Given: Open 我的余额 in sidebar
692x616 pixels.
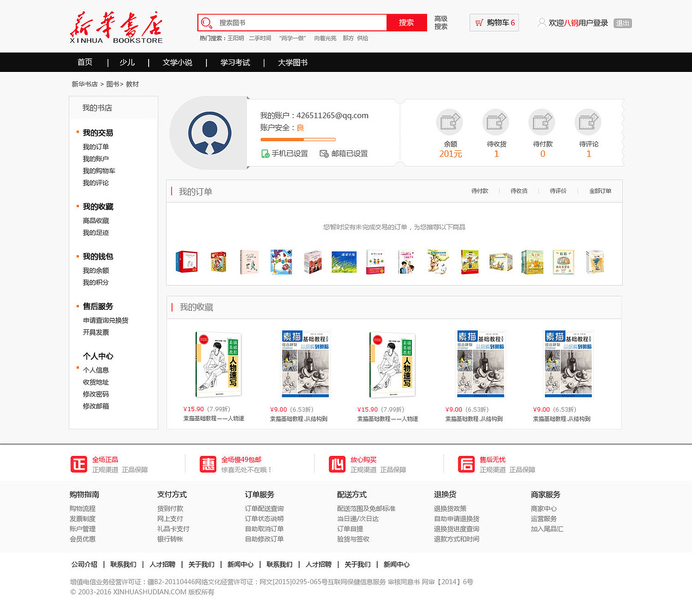Looking at the screenshot, I should (x=96, y=270).
